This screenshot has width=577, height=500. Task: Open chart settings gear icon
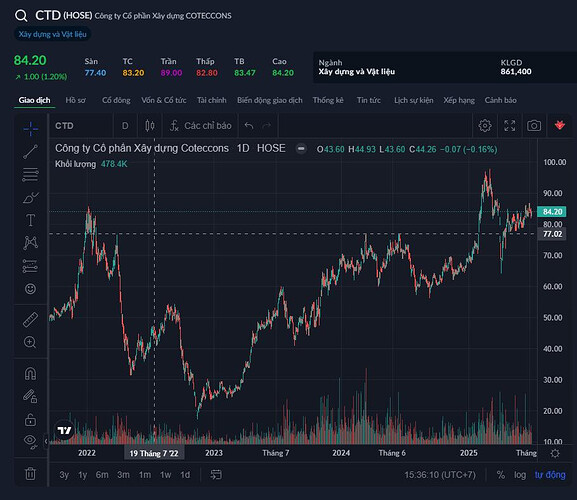pyautogui.click(x=485, y=126)
